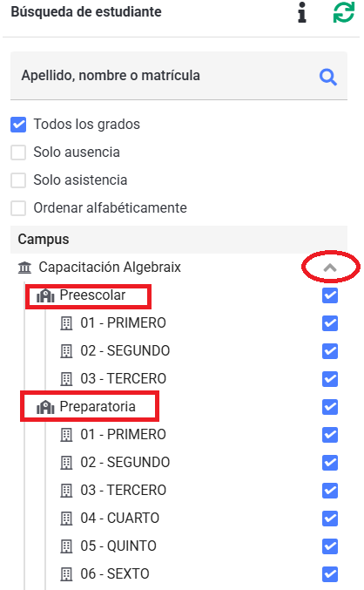Uncheck the Preescolar level checkbox
The height and width of the screenshot is (590, 364).
pos(330,295)
